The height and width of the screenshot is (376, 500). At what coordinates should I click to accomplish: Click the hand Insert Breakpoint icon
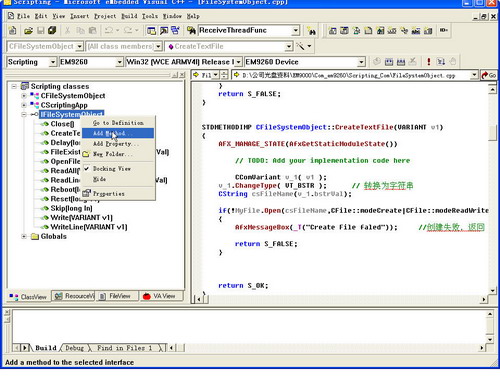pyautogui.click(x=453, y=62)
